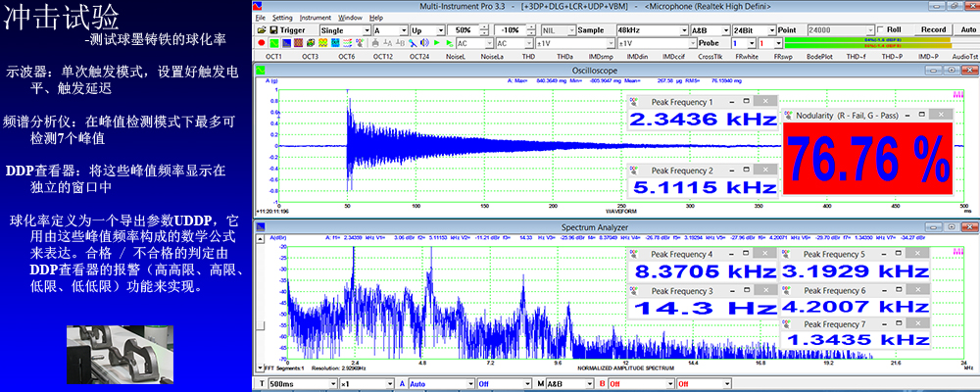Open the 24Bit resolution dropdown
The height and width of the screenshot is (392, 980).
coord(754,30)
